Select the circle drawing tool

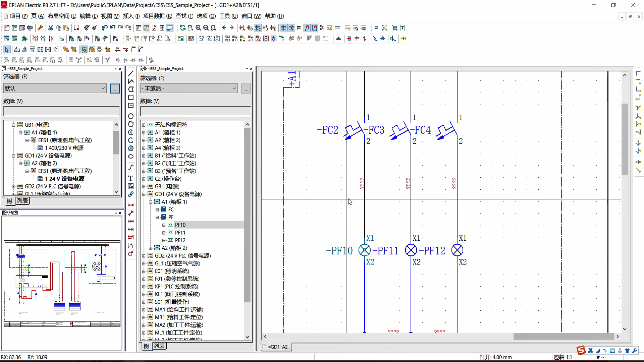point(131,116)
